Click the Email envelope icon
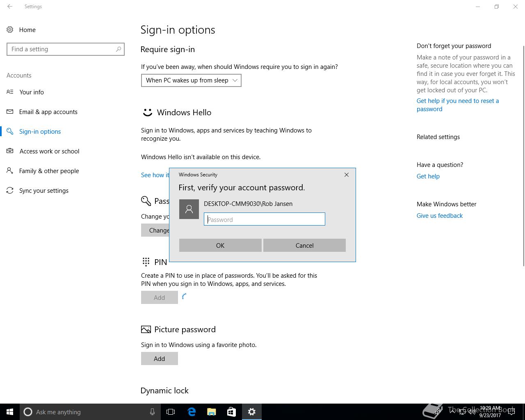Viewport: 525px width, 420px height. 10,112
